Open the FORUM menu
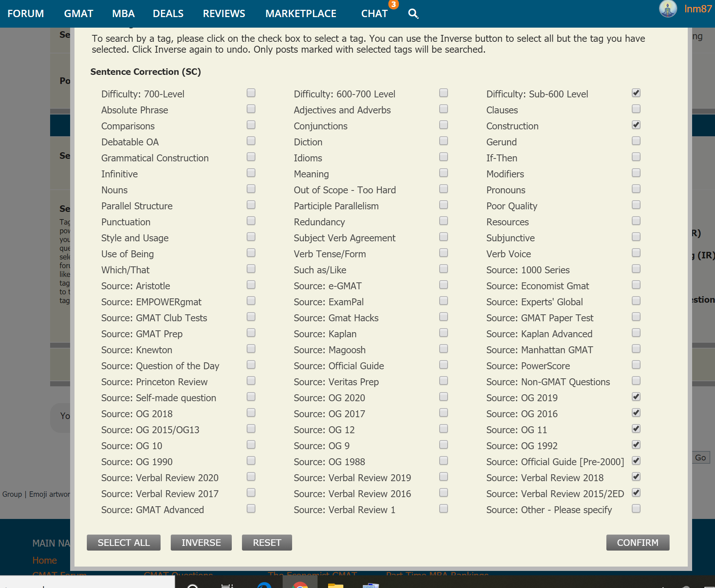 pos(25,14)
